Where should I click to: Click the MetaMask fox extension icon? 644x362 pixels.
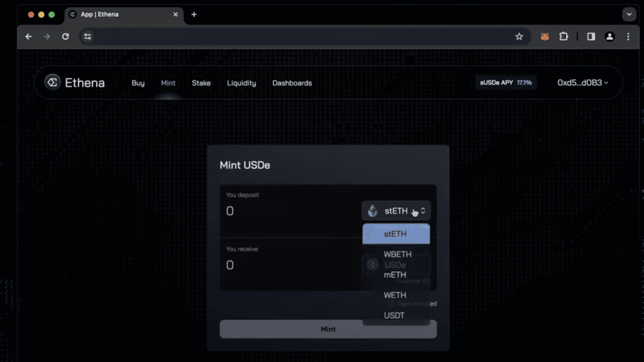(x=545, y=37)
